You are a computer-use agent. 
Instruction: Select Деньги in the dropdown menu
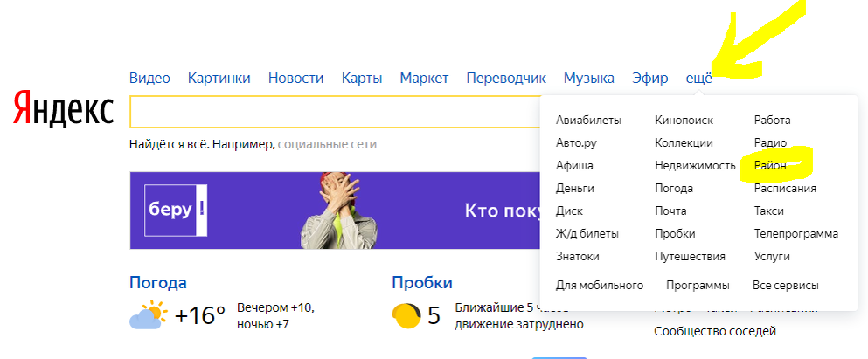click(x=574, y=188)
